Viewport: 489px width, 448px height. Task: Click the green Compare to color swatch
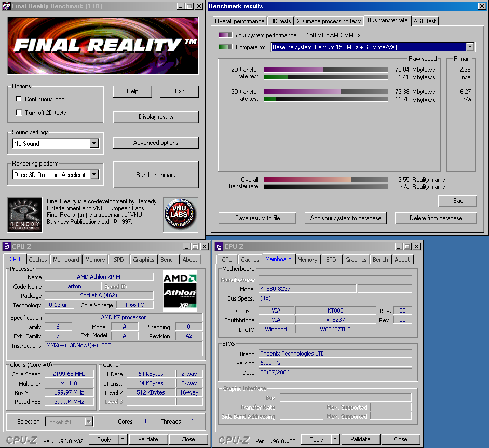[225, 47]
